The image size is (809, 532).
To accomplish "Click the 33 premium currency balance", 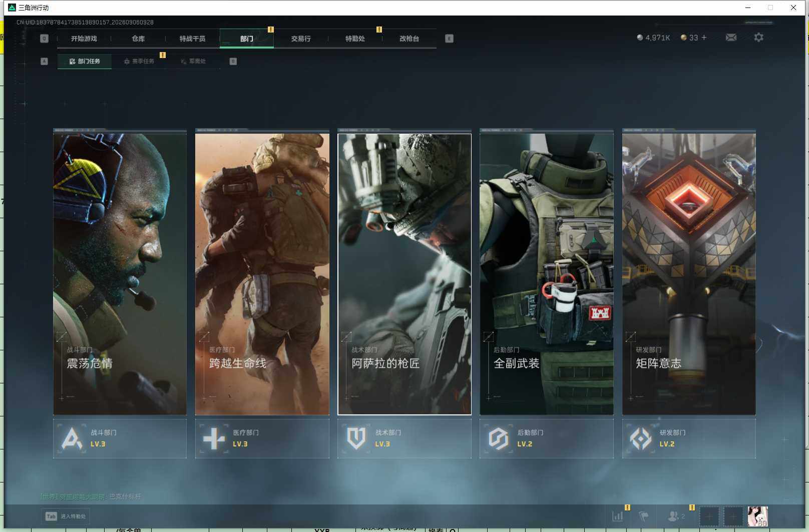I will coord(693,38).
